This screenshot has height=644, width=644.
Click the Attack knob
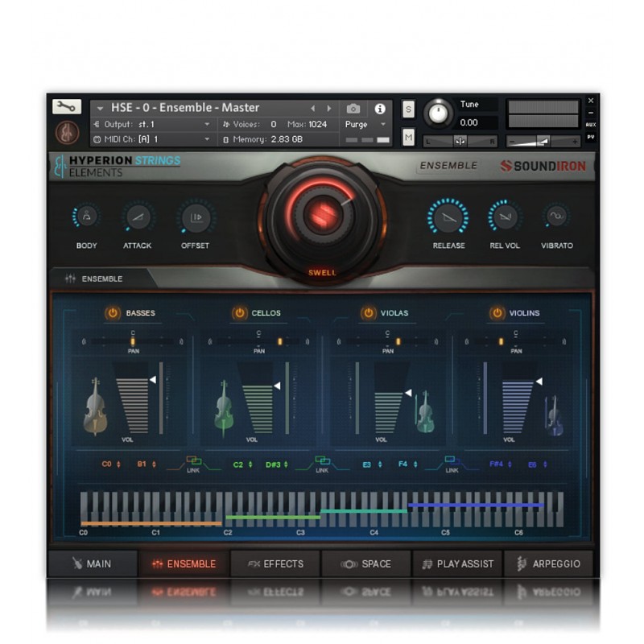click(x=137, y=217)
